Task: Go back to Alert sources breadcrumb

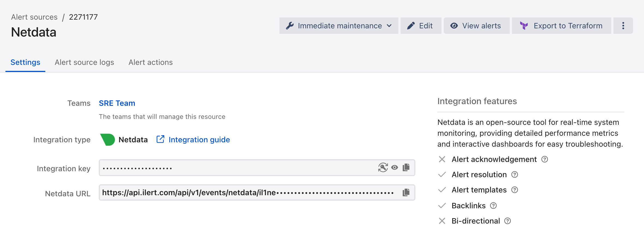Action: [34, 17]
